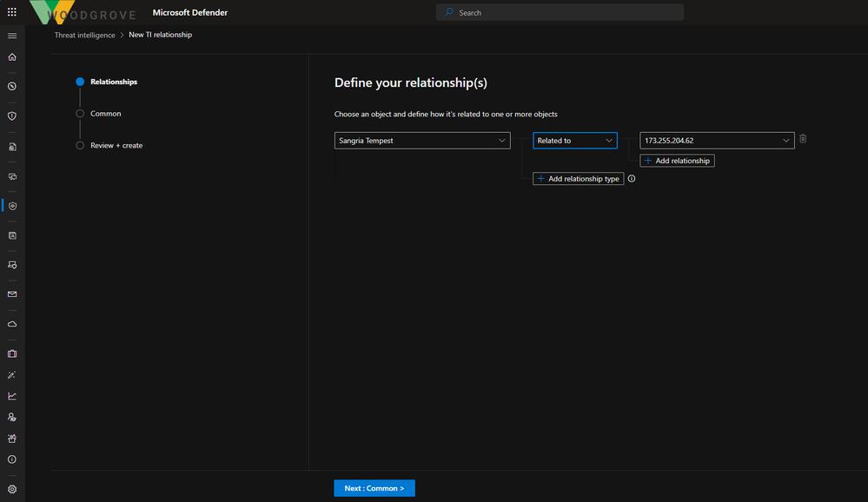Image resolution: width=868 pixels, height=502 pixels.
Task: Click Microsoft Defender title
Action: click(190, 12)
